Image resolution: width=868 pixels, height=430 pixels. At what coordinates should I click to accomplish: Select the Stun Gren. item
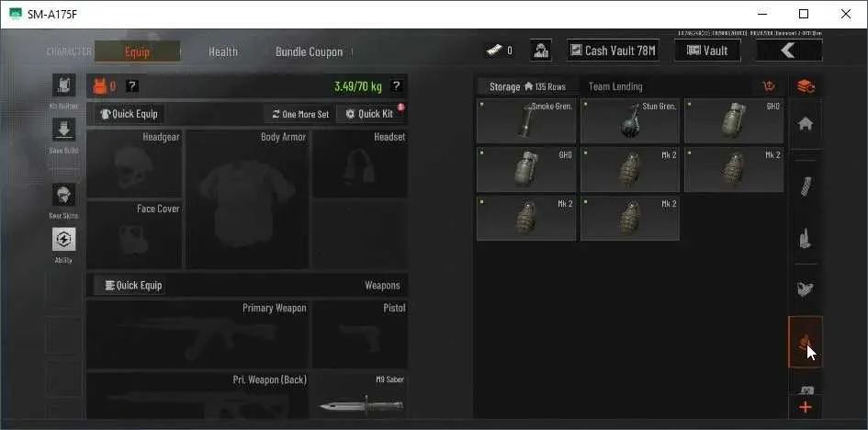click(x=630, y=120)
